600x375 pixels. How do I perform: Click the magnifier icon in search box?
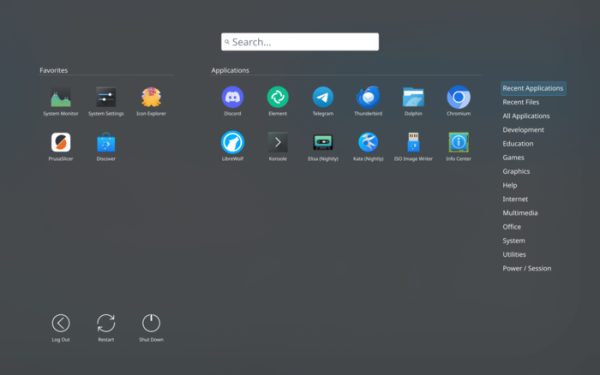pyautogui.click(x=227, y=42)
